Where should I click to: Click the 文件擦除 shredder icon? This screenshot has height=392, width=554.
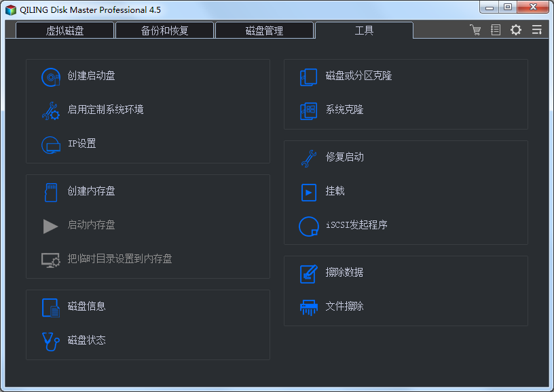click(x=309, y=308)
